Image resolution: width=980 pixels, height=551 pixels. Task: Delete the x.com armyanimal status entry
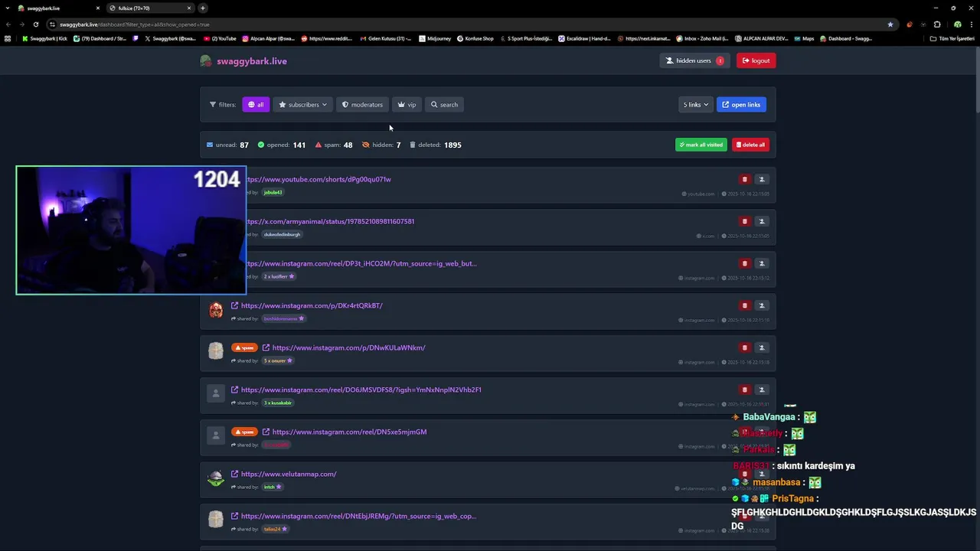click(x=744, y=221)
